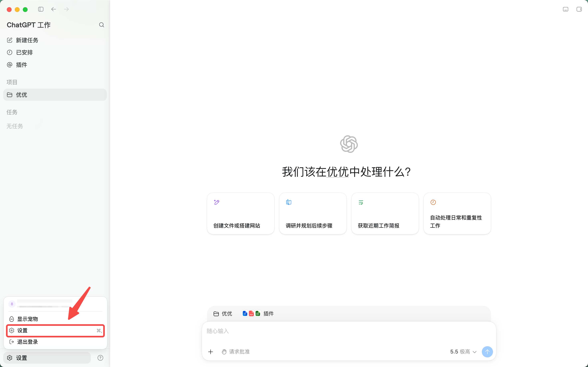Choose 显示宠物 in the popup menu
This screenshot has height=367, width=588.
(x=55, y=319)
